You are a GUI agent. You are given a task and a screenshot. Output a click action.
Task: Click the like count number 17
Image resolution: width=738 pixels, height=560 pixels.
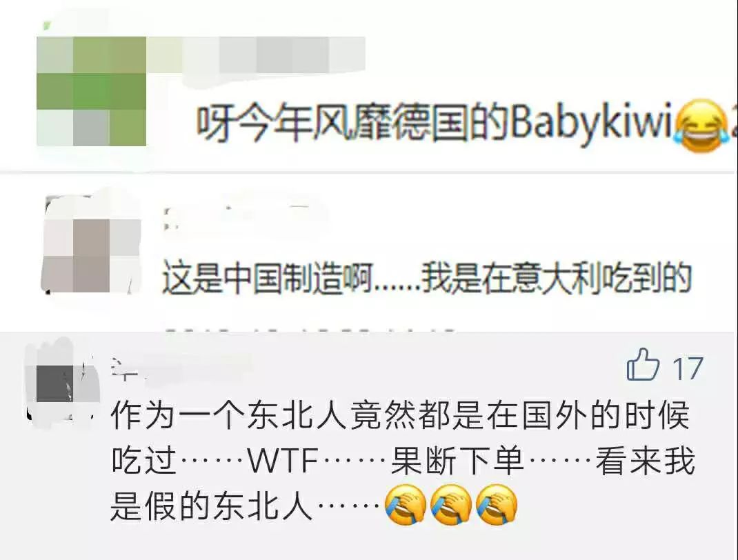[688, 368]
